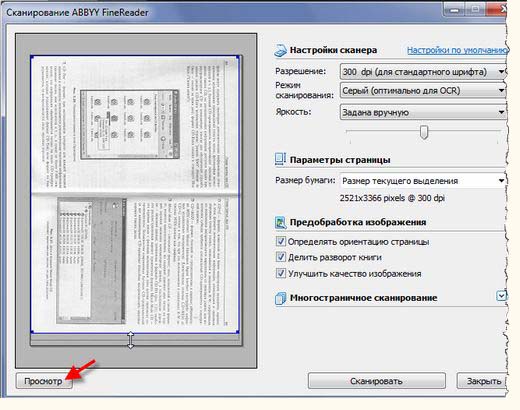Open the Яркость Задана вручную dropdown
The image size is (520, 410).
tap(423, 112)
